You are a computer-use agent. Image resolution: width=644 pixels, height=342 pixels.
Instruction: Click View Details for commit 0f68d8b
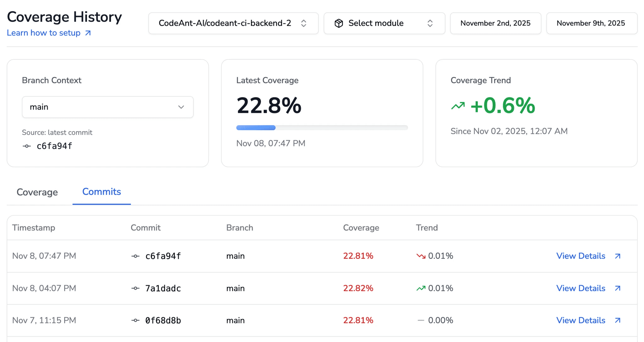580,320
